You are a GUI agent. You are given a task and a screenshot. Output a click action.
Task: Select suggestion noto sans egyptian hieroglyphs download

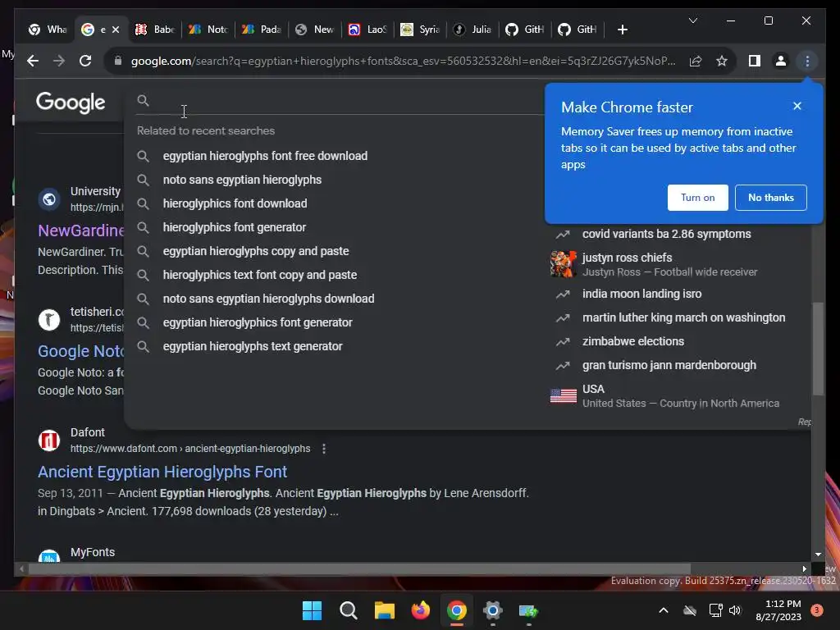point(268,299)
